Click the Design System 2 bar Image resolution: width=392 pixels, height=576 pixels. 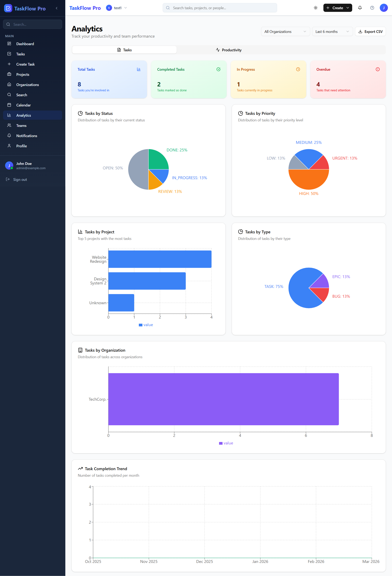147,281
